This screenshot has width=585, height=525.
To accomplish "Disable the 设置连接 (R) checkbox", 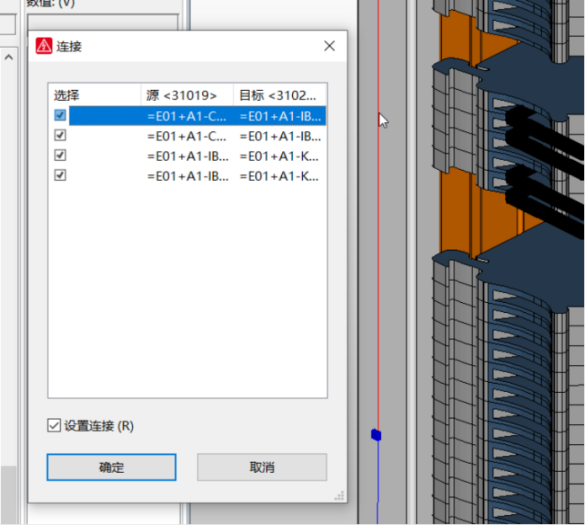I will (x=54, y=425).
